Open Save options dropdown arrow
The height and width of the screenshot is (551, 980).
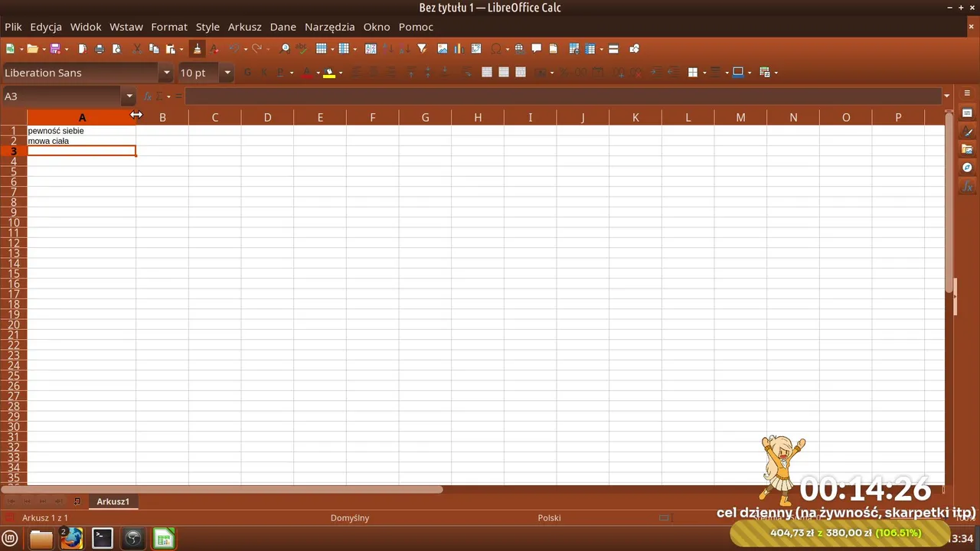67,49
